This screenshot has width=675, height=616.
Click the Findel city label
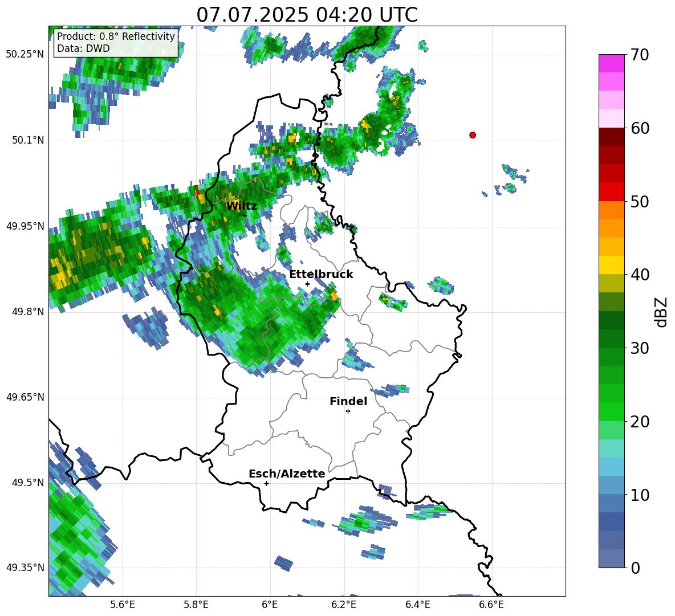348,401
